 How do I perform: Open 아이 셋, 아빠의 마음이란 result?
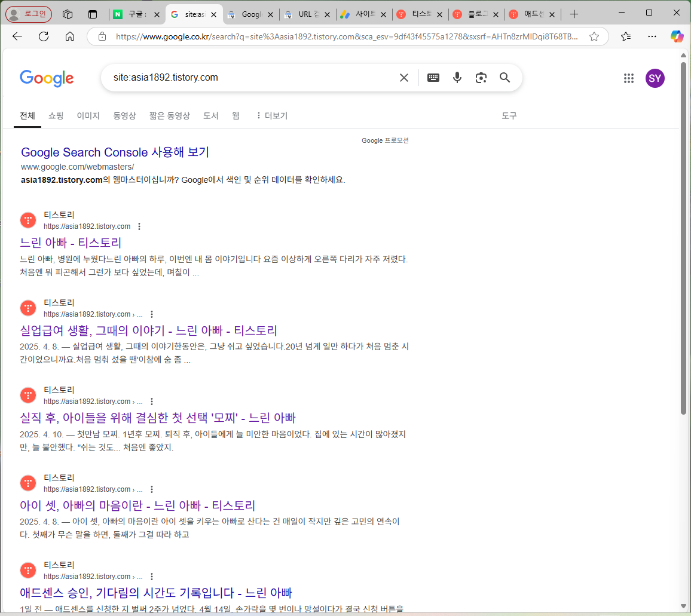pyautogui.click(x=137, y=505)
